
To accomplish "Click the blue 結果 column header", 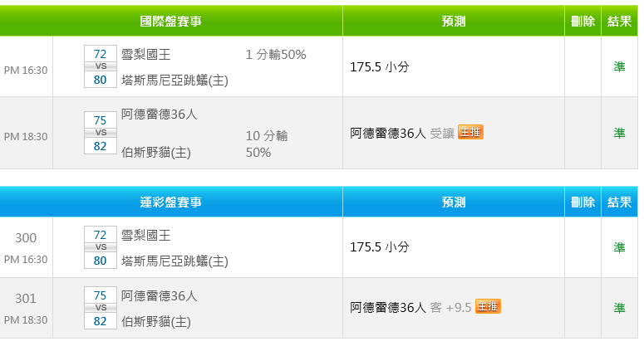I will (619, 202).
